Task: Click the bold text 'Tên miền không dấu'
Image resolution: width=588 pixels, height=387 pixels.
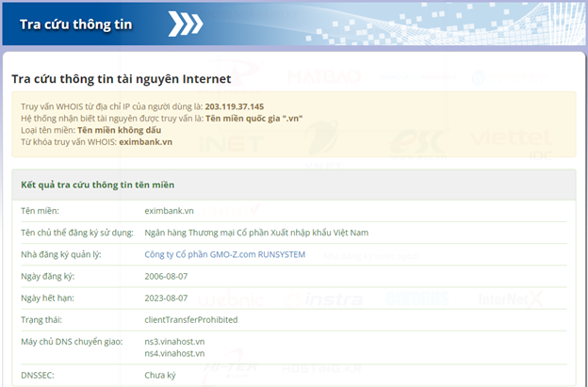Action: tap(120, 130)
